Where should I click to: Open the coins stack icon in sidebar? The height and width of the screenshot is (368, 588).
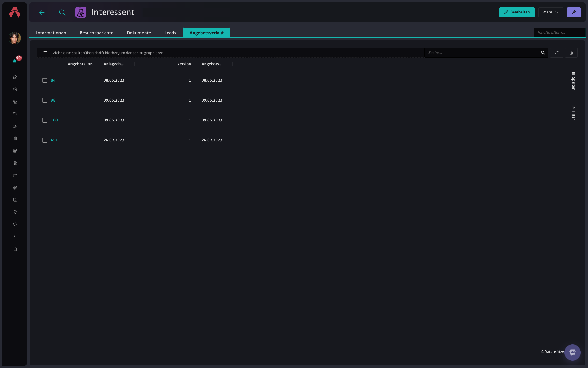click(15, 188)
